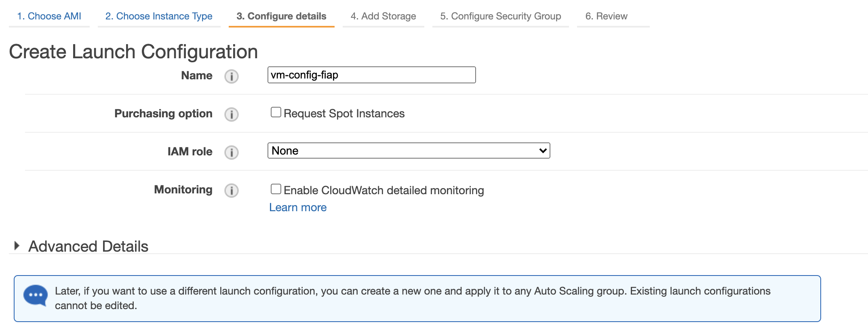Switch to the Add Storage step
Screen dimensions: 868x335
point(383,16)
